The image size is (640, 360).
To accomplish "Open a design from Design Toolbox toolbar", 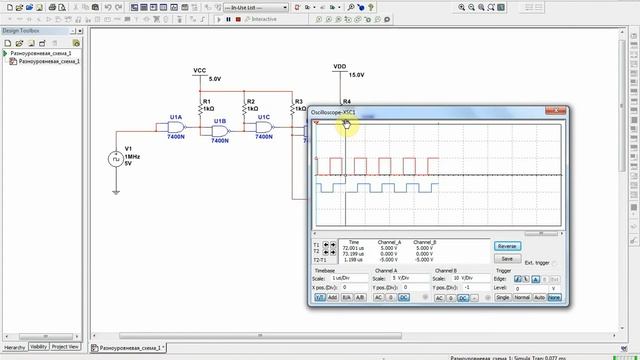I will (x=19, y=43).
